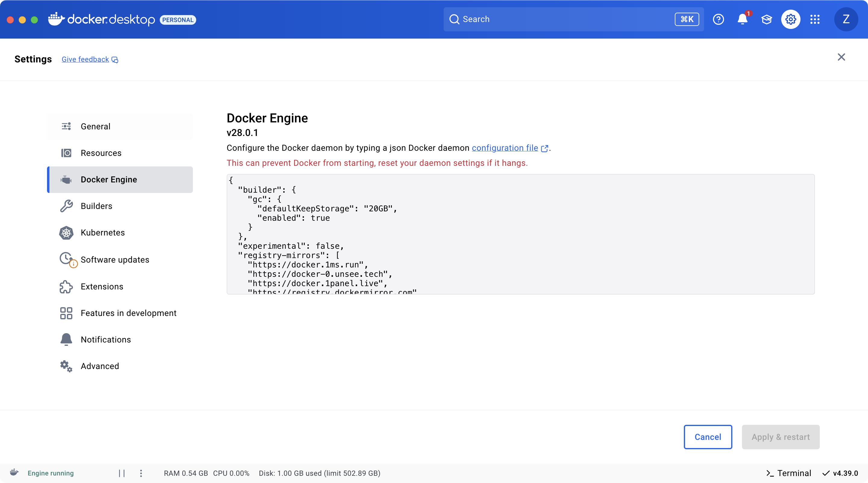Screen dimensions: 868x483
Task: Open the Give feedback link
Action: tap(85, 59)
